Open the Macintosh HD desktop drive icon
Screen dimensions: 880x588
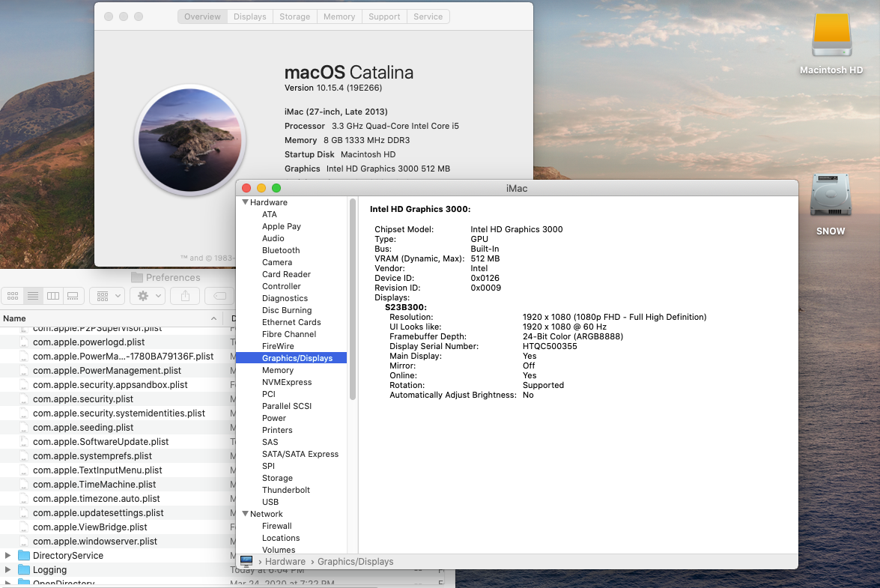[832, 34]
